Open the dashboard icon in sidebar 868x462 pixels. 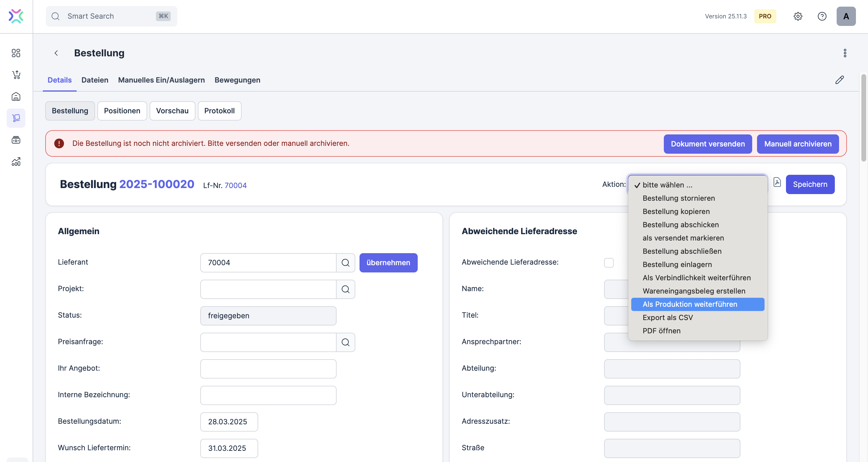[x=16, y=53]
